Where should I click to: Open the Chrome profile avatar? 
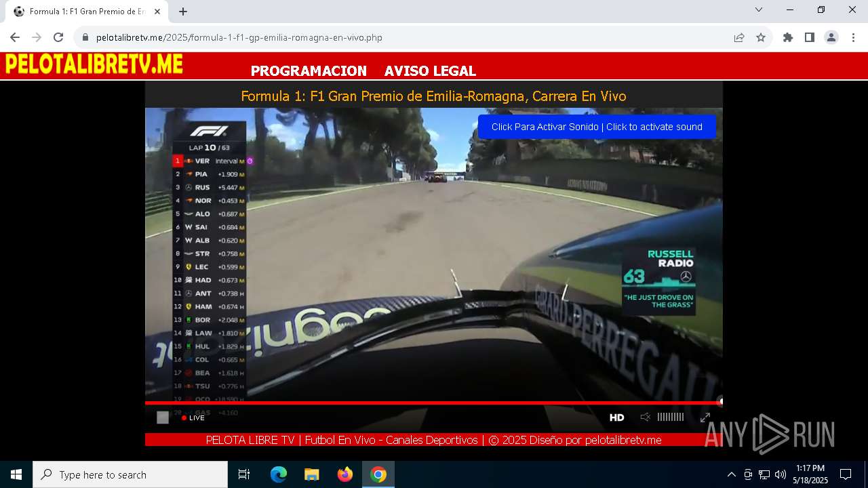pyautogui.click(x=831, y=37)
